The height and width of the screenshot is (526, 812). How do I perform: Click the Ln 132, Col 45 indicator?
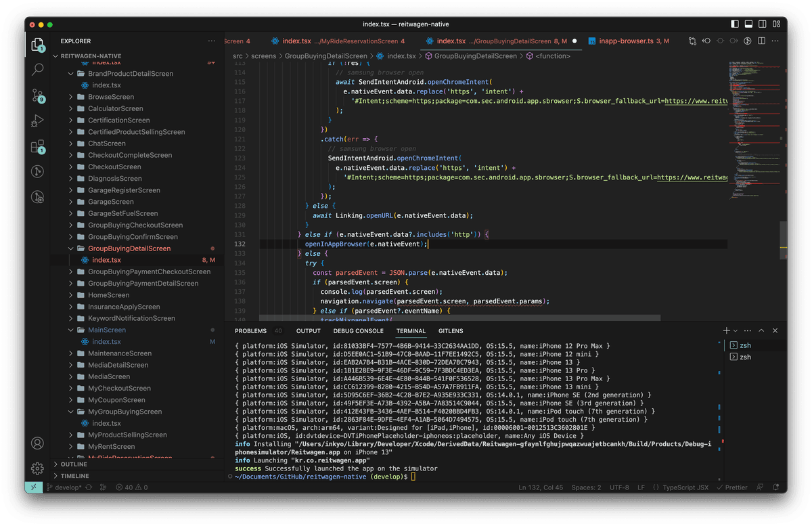(x=541, y=487)
